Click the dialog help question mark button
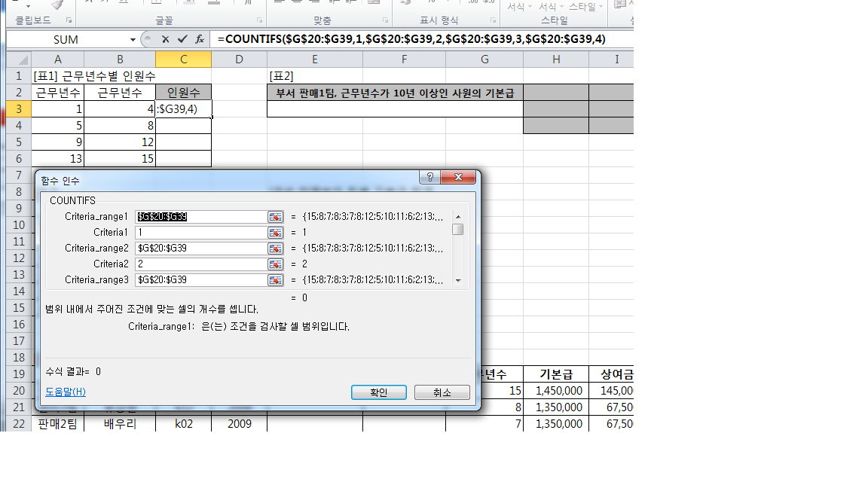Screen dimensions: 868x488 [x=429, y=178]
